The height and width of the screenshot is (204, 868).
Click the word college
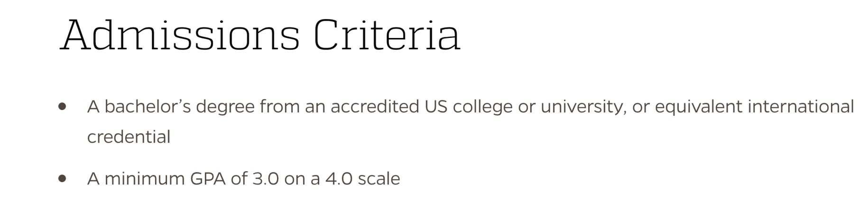482,107
